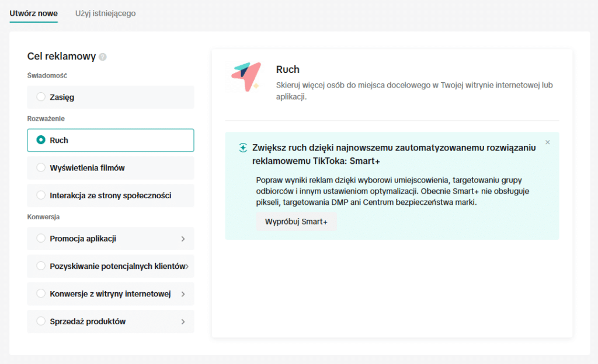Dismiss the Smart+ banner with X icon
The height and width of the screenshot is (364, 598).
click(x=548, y=142)
